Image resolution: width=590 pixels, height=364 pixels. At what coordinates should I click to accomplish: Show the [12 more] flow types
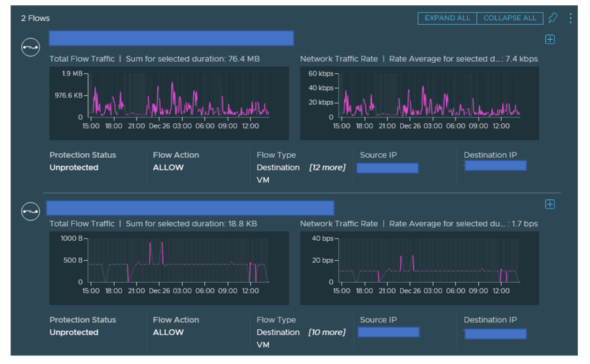(327, 168)
